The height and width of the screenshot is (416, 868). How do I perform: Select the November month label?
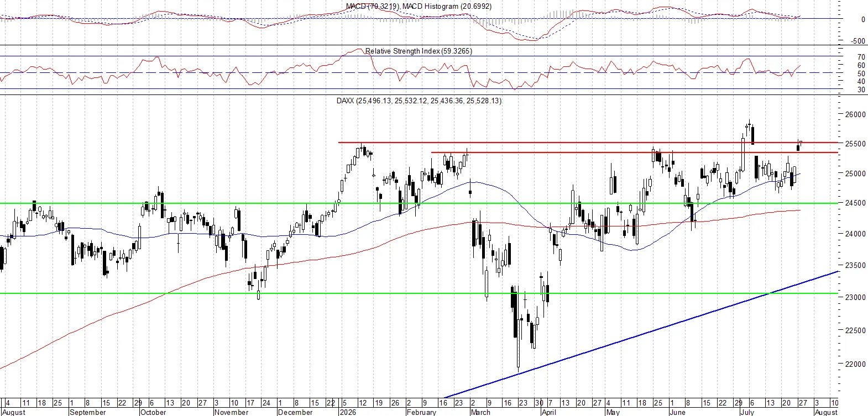231,412
